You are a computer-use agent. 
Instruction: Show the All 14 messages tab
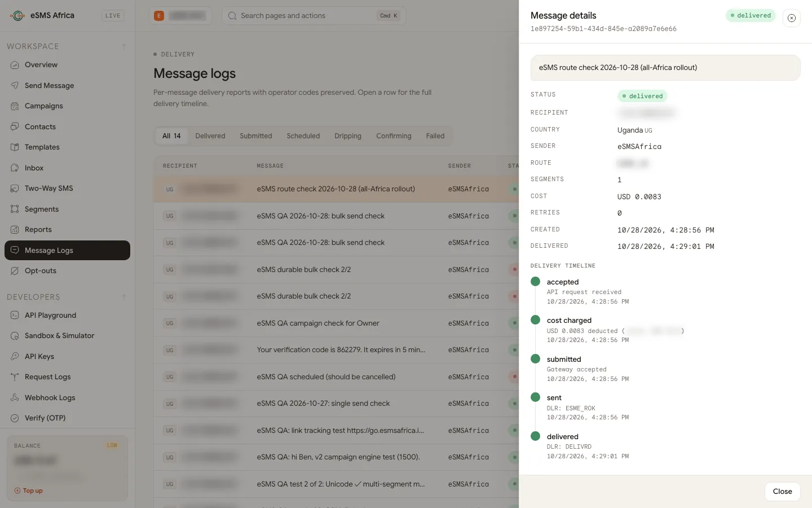(x=171, y=136)
